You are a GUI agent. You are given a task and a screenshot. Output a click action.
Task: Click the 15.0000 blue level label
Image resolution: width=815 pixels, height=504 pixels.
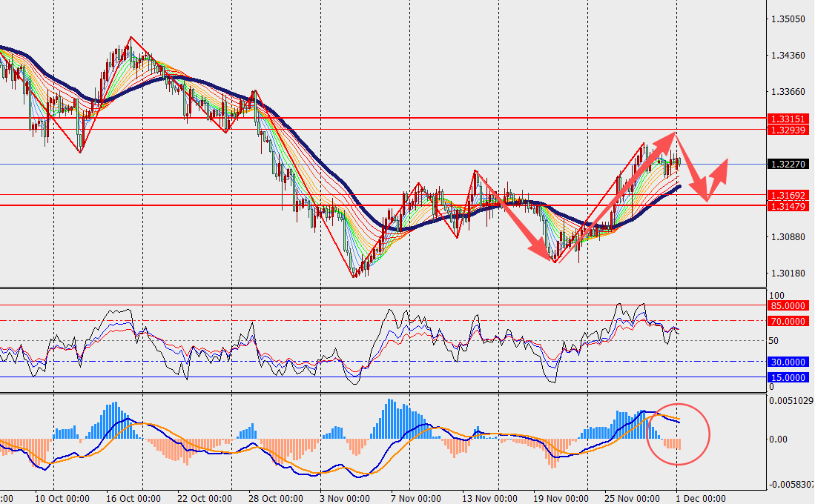pyautogui.click(x=788, y=377)
